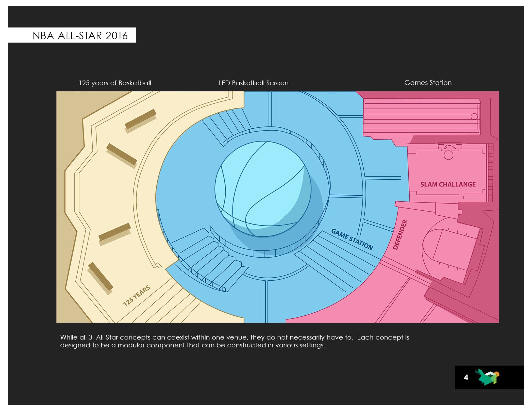Click the page number 4
The width and height of the screenshot is (532, 411).
[x=466, y=377]
